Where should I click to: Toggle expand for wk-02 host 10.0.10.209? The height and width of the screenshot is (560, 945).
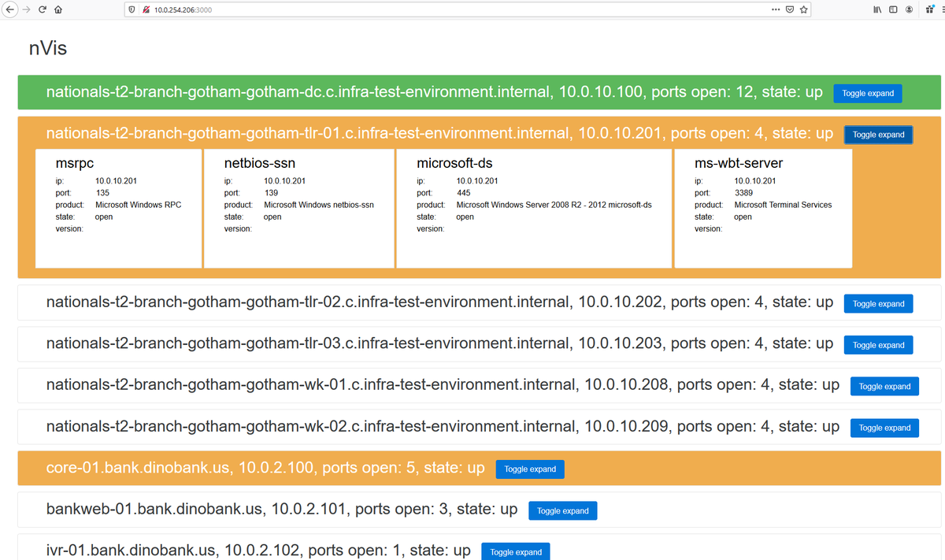[x=884, y=428]
